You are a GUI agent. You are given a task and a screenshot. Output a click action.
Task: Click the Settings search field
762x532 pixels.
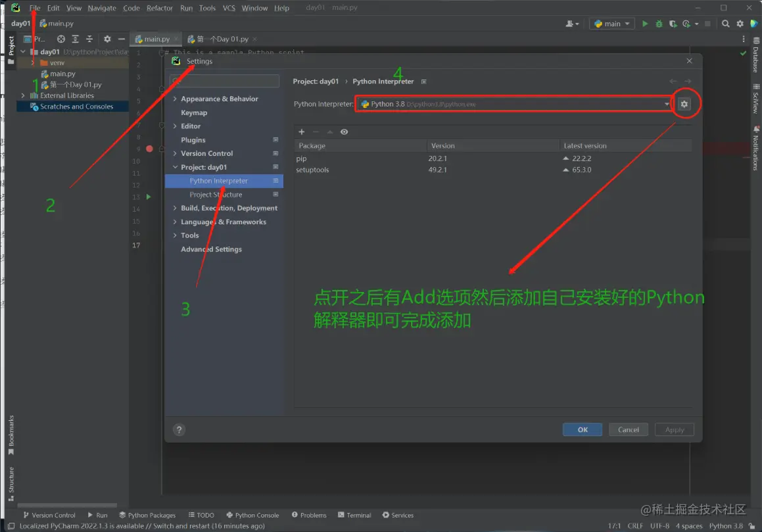tap(224, 81)
